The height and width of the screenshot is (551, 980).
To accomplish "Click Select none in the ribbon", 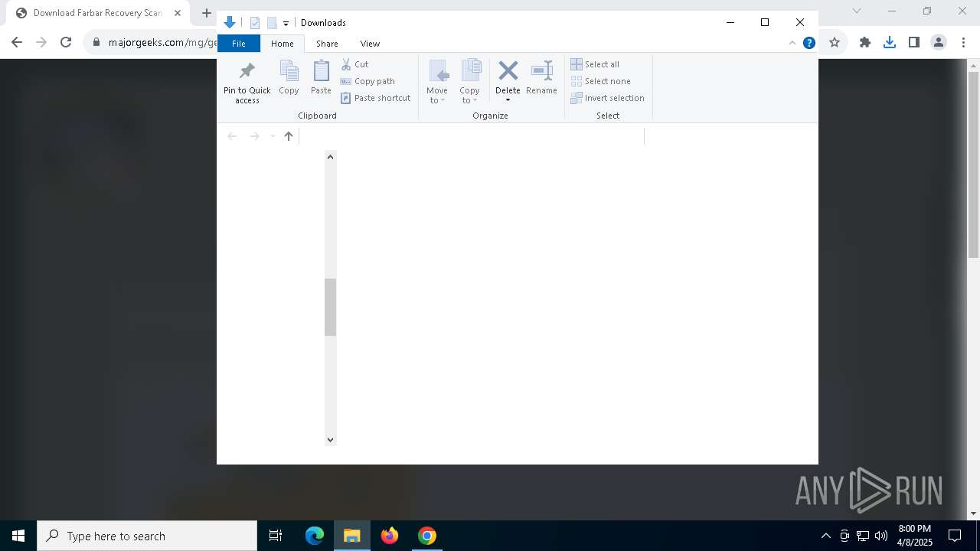I will click(601, 81).
